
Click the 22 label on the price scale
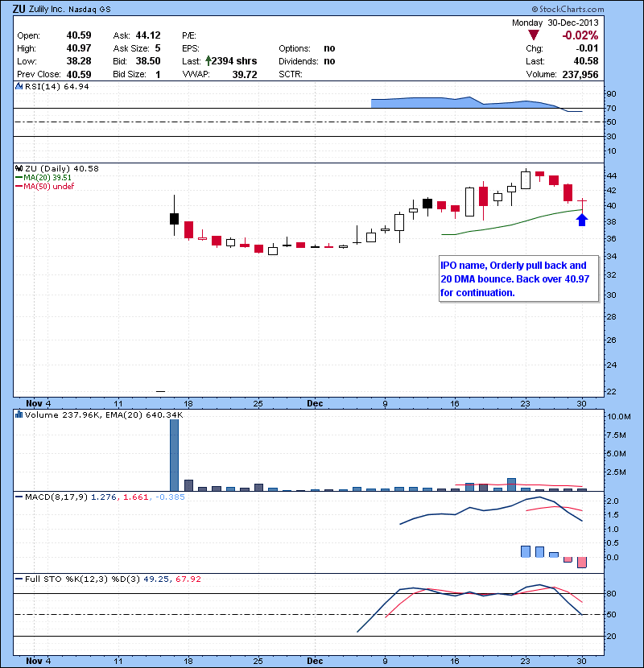pyautogui.click(x=611, y=391)
